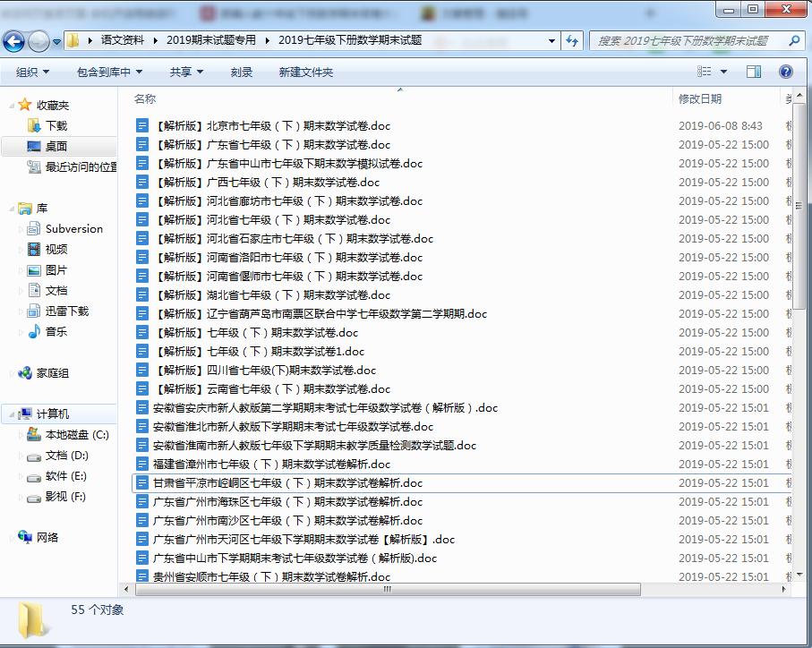Navigate back using the back arrow
Viewport: 812px width, 648px height.
pos(13,40)
